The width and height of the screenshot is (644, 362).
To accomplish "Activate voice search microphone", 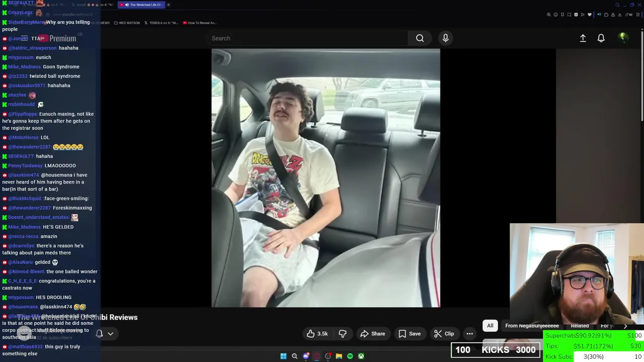I will (x=445, y=38).
